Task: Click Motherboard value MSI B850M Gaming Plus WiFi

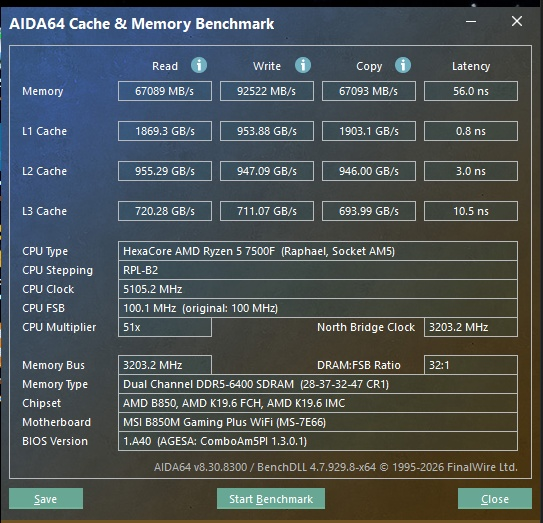Action: (x=318, y=422)
